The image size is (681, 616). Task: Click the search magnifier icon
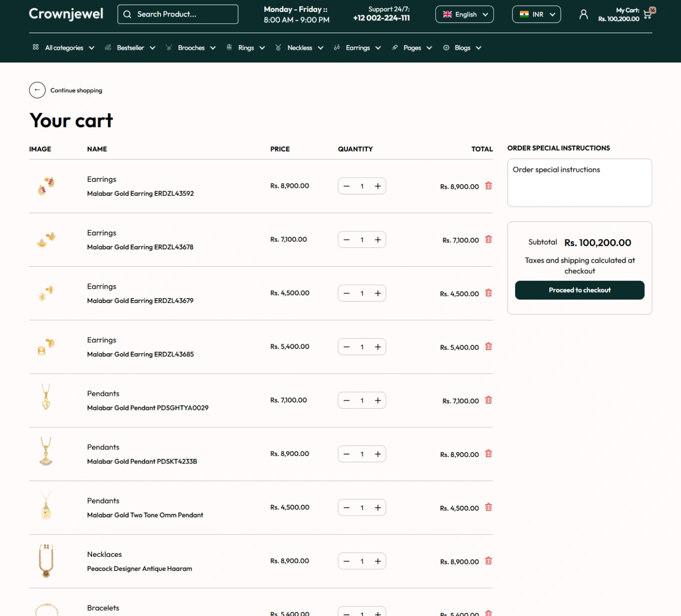pyautogui.click(x=127, y=14)
